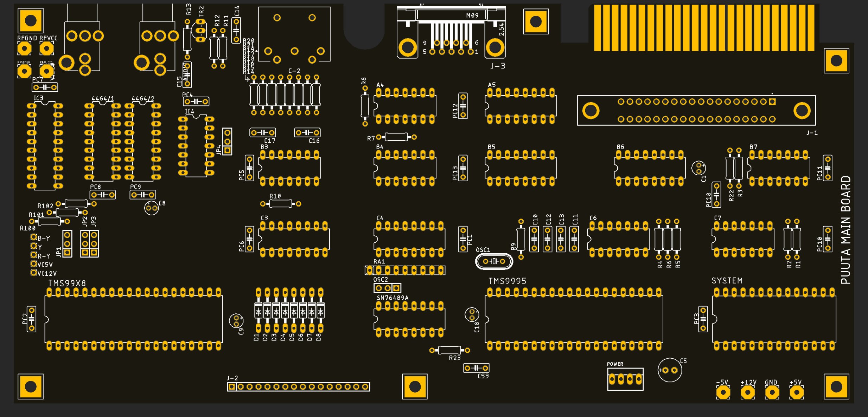Click the C14 capacitor footprint
Screen dimensions: 868x417
236,31
